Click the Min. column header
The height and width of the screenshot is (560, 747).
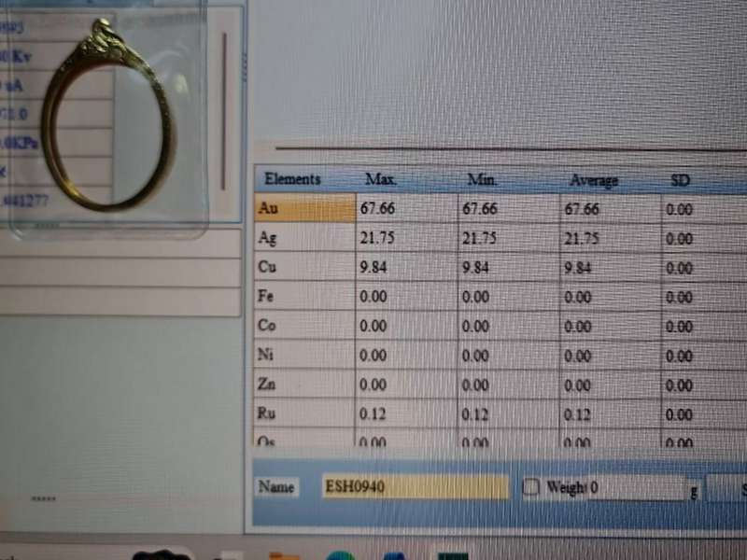click(482, 179)
